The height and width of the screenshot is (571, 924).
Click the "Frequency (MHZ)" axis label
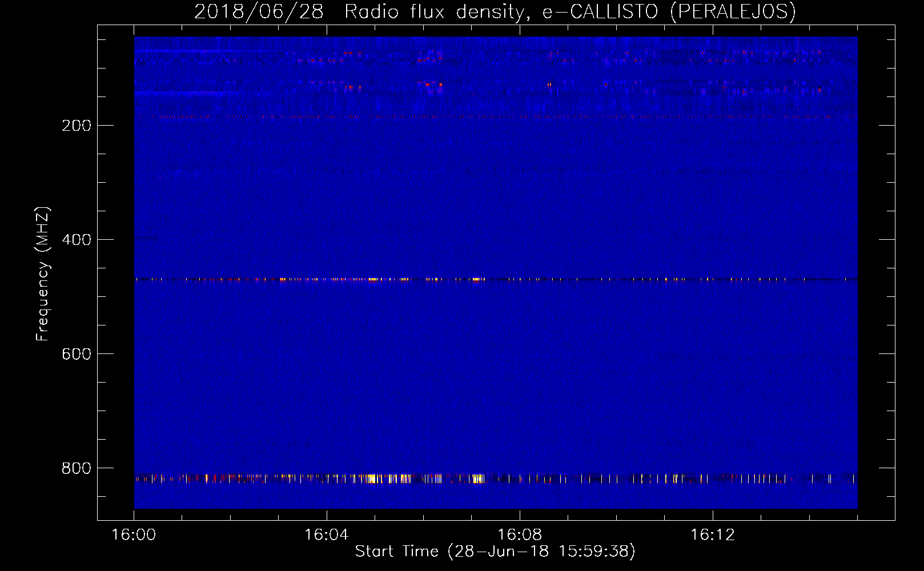(x=43, y=274)
